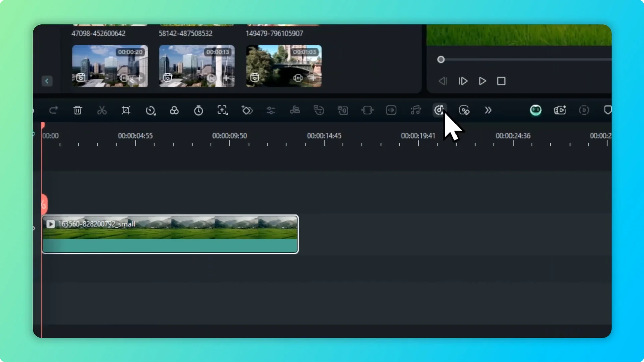Open the green AI Copilot robot
The height and width of the screenshot is (362, 644).
pyautogui.click(x=536, y=110)
